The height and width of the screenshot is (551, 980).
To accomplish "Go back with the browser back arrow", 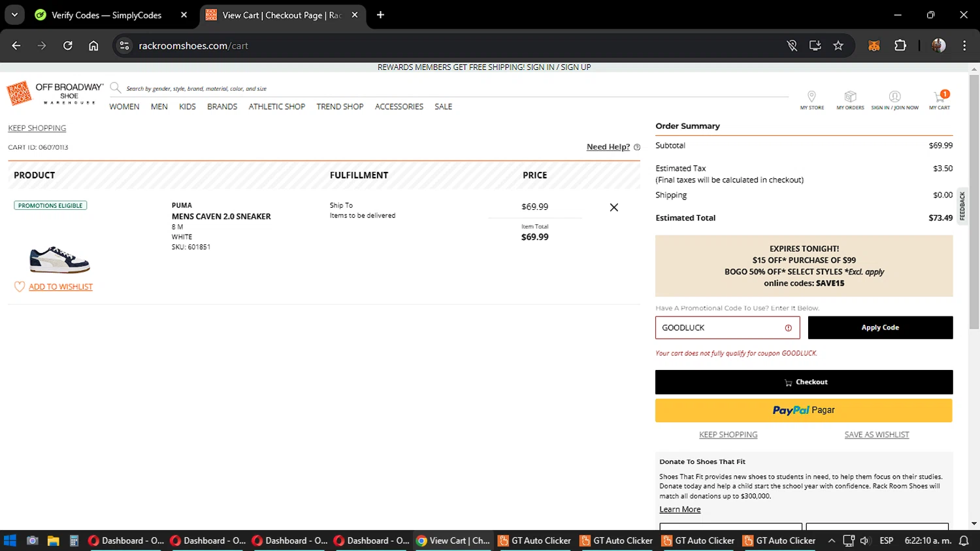I will click(x=16, y=46).
